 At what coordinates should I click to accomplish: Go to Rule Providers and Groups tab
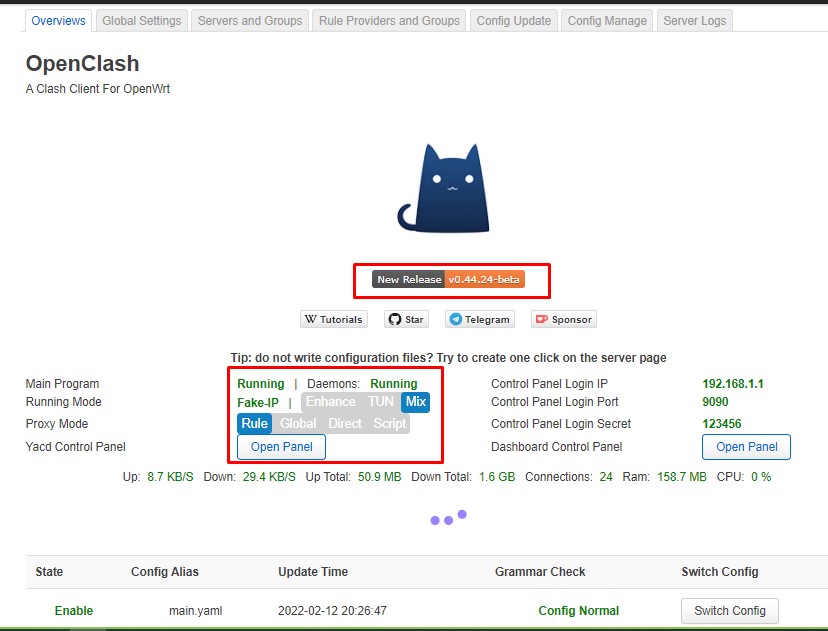click(x=389, y=21)
